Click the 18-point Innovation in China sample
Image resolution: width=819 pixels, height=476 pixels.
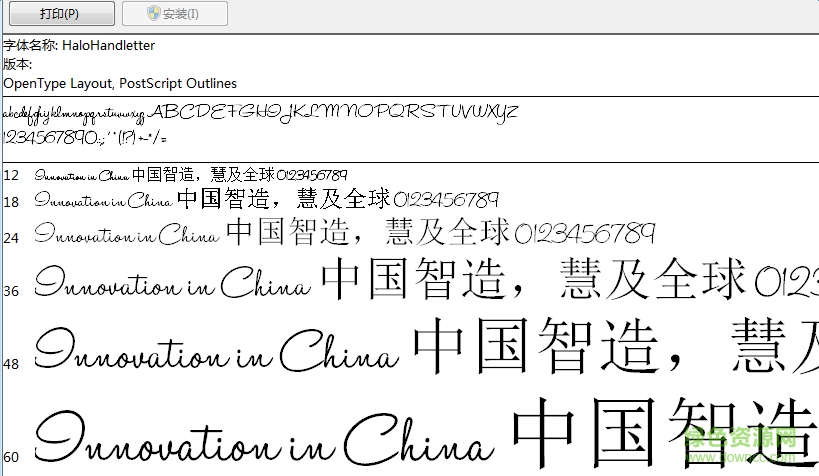click(103, 200)
